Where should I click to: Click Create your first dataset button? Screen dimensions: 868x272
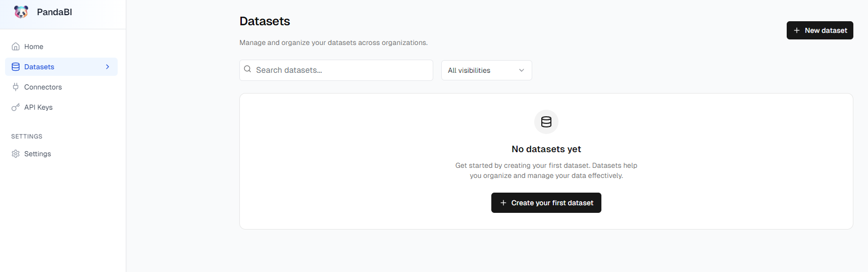click(546, 203)
